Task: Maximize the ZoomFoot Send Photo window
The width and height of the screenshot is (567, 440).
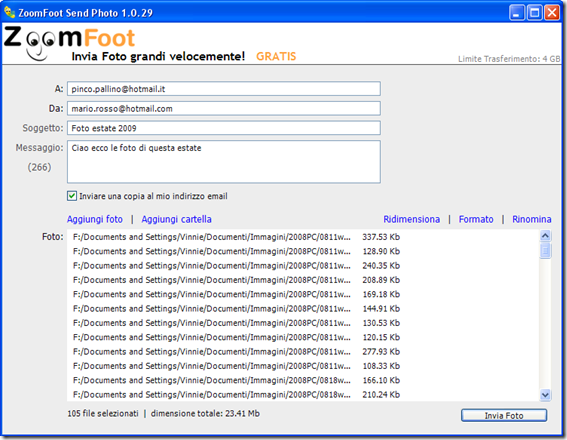Action: coord(534,13)
